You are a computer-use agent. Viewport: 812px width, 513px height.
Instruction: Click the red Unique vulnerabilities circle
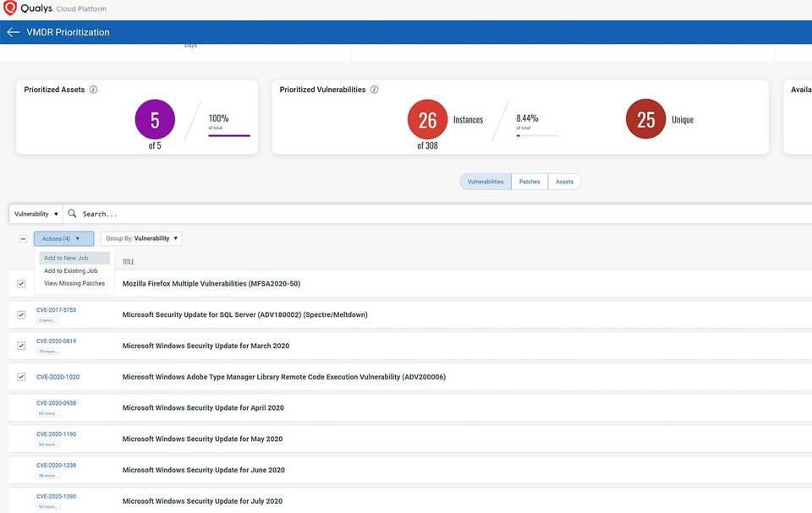pos(645,120)
